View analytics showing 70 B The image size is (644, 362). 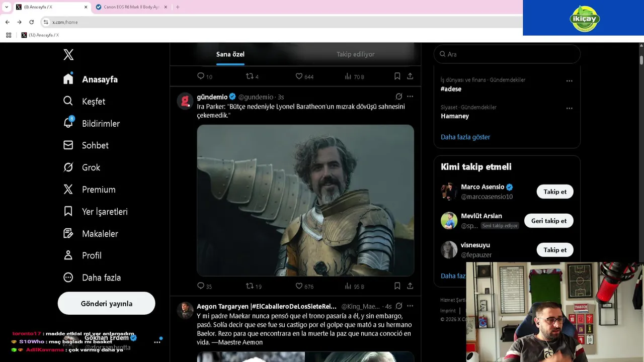(x=354, y=76)
